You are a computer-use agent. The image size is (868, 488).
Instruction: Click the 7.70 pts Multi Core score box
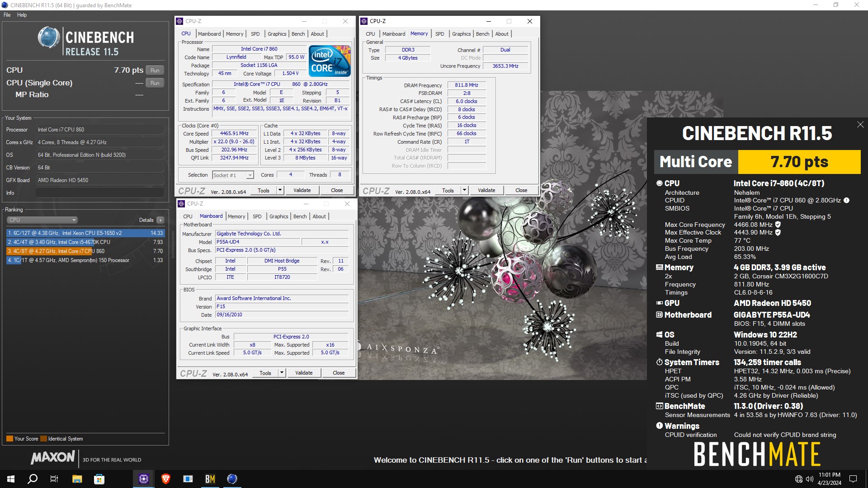click(799, 162)
